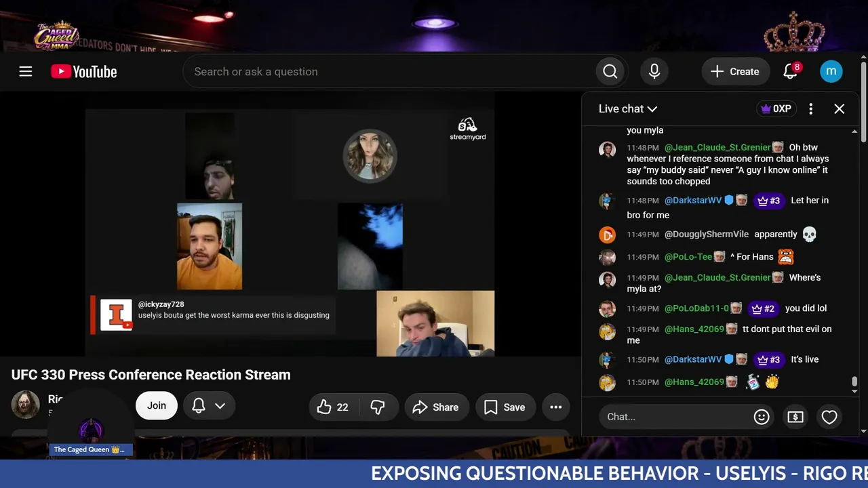This screenshot has height=488, width=868.
Task: Click avatar beside 'Oh btw' message
Action: (607, 150)
